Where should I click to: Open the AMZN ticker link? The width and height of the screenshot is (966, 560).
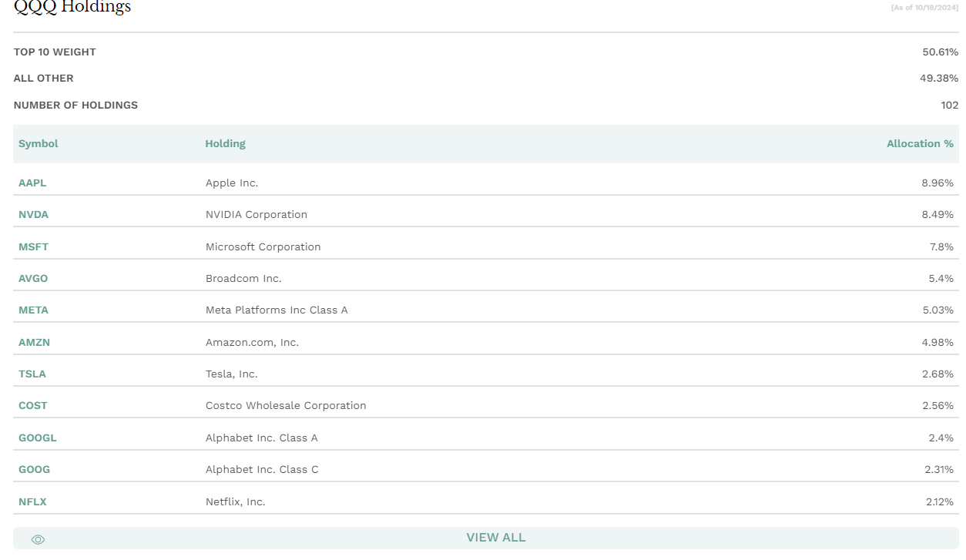click(34, 343)
